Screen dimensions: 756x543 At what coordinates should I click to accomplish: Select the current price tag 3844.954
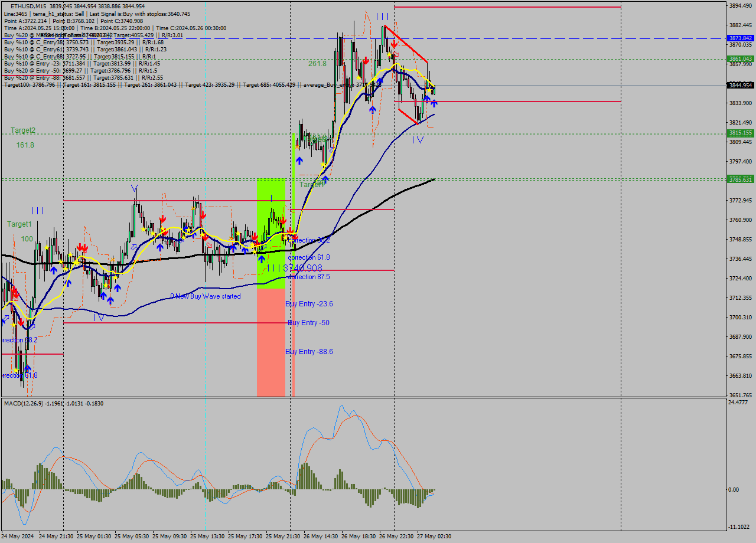pos(740,85)
